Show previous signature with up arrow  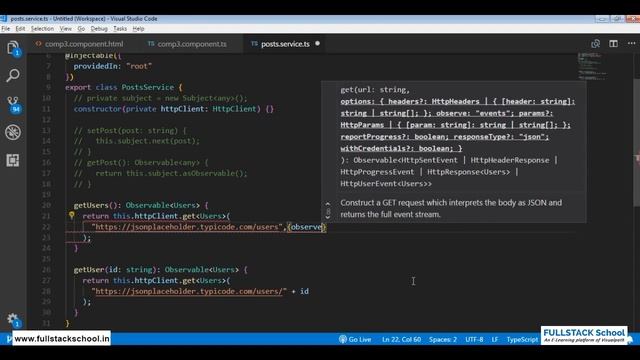(328, 203)
